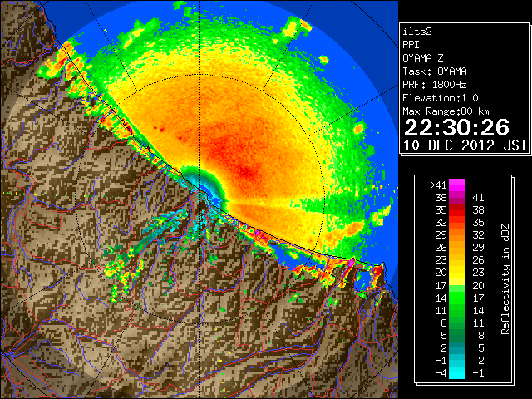Viewport: 532px width, 399px height.
Task: Select the "-4" legend label
Action: pos(441,373)
